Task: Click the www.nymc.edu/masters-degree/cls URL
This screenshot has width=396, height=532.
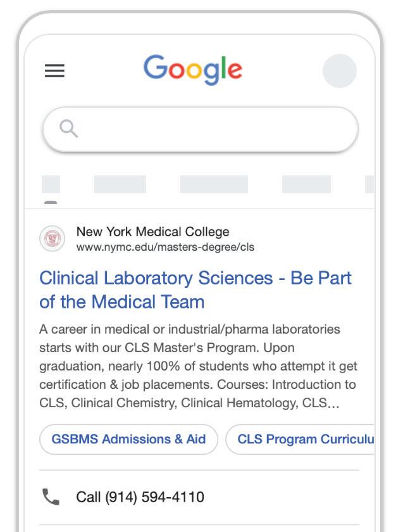Action: point(165,247)
